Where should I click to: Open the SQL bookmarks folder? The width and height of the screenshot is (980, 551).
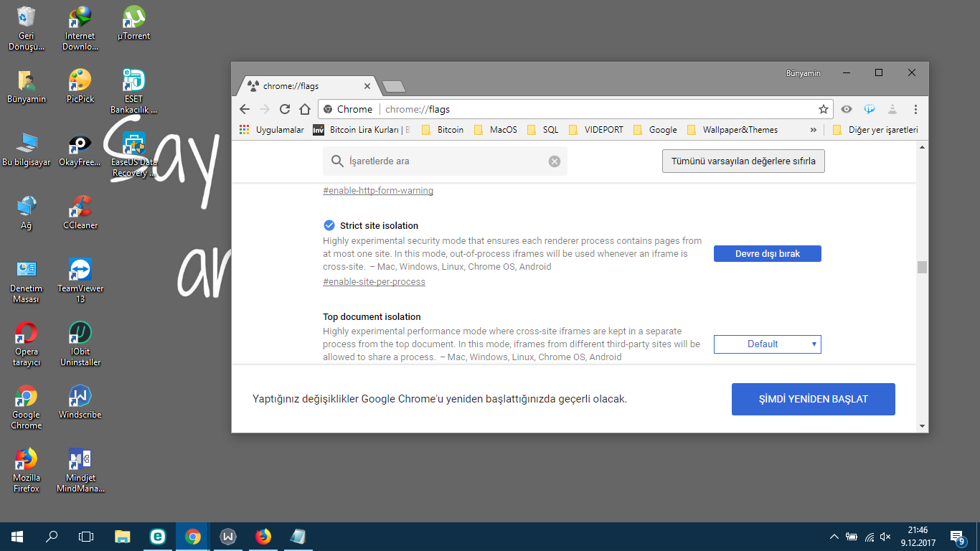(542, 130)
